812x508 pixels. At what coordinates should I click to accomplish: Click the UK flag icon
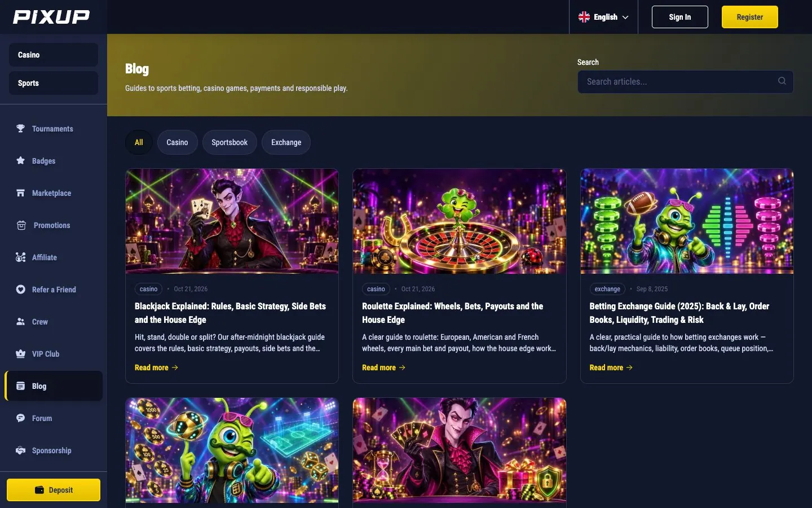pyautogui.click(x=584, y=17)
